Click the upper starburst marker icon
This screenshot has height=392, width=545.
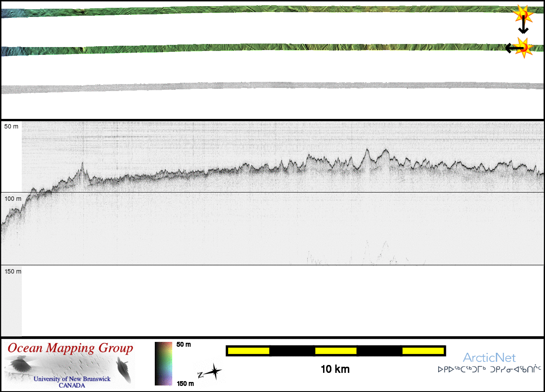coord(523,15)
